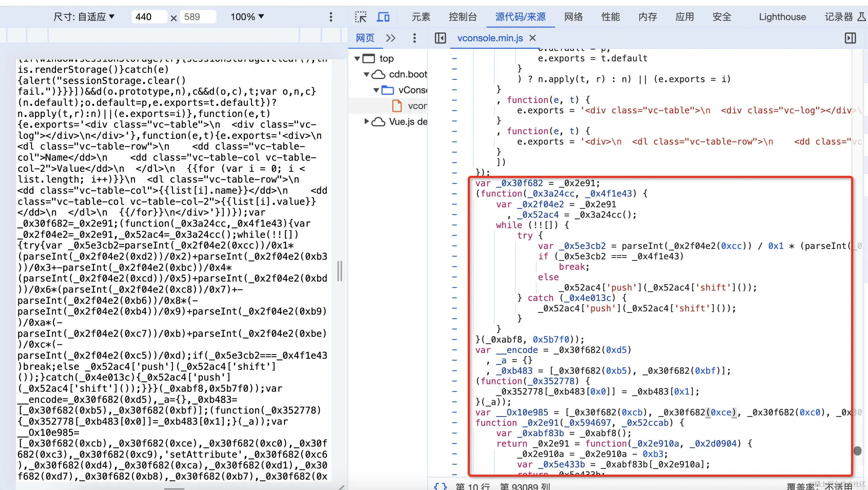Click the width input showing 440
The height and width of the screenshot is (490, 868).
coord(149,17)
